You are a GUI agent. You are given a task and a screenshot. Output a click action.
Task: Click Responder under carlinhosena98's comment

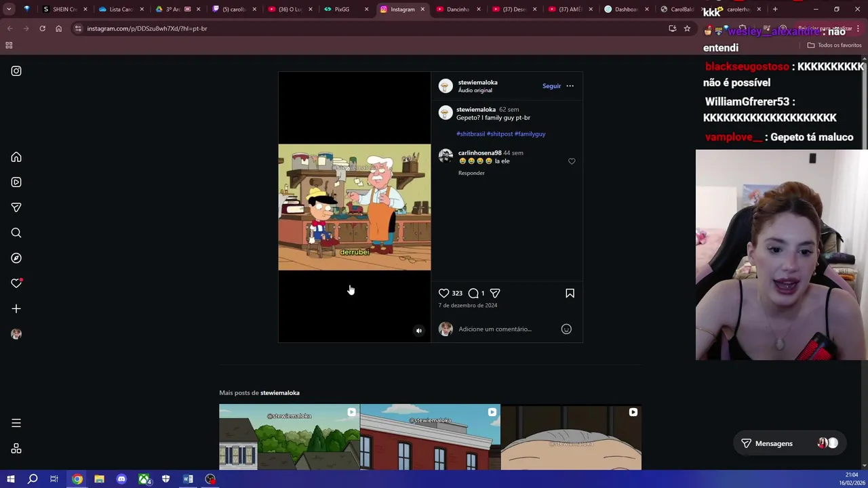(471, 173)
